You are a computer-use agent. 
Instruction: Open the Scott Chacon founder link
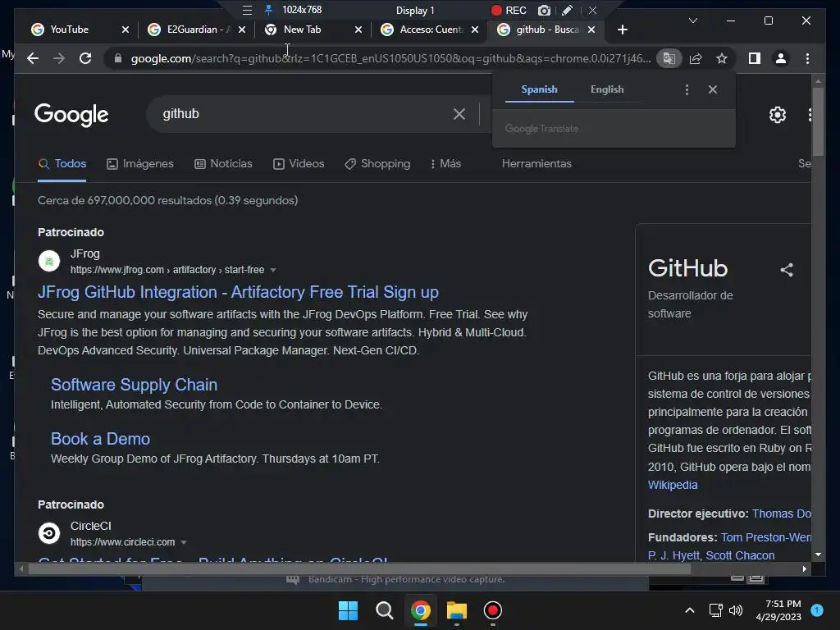(740, 555)
